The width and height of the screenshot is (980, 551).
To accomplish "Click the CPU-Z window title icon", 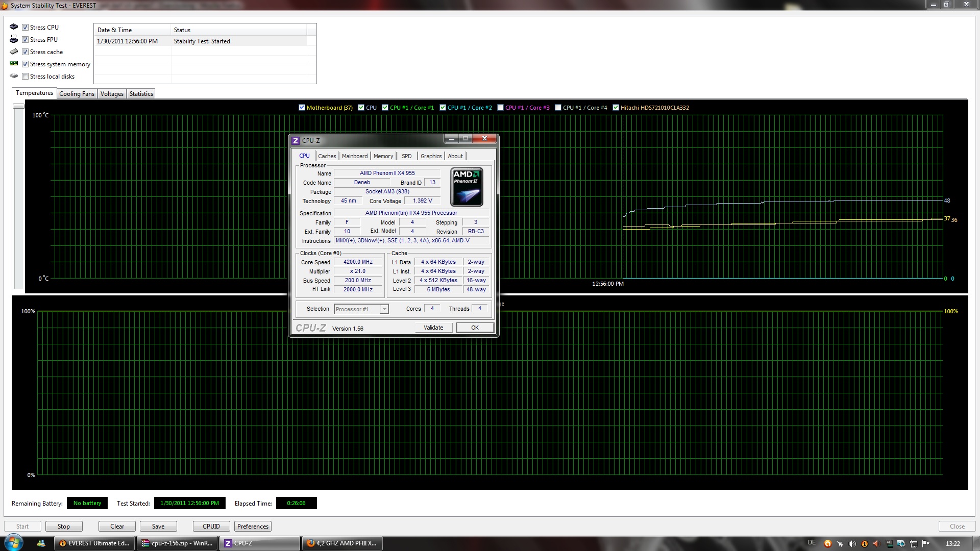I will 296,141.
